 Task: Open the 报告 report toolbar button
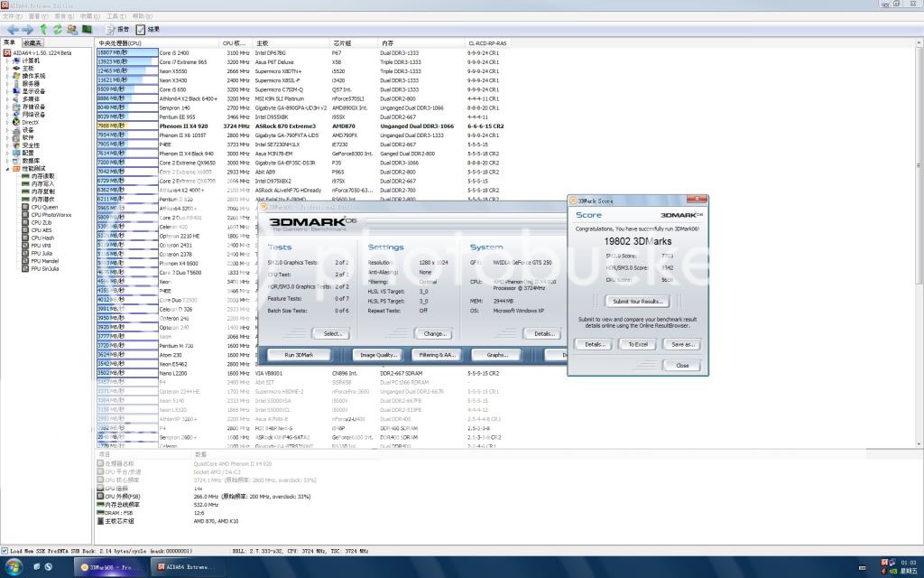(x=117, y=30)
